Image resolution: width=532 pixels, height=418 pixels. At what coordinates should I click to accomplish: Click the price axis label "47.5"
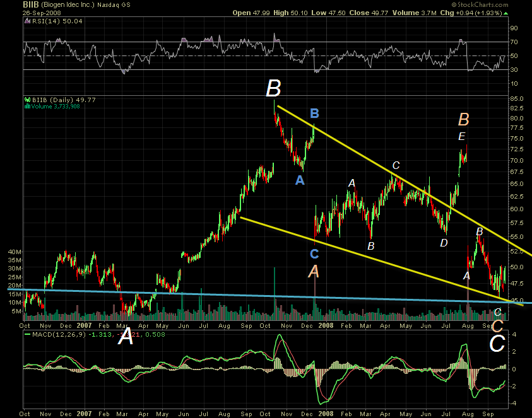pyautogui.click(x=517, y=284)
